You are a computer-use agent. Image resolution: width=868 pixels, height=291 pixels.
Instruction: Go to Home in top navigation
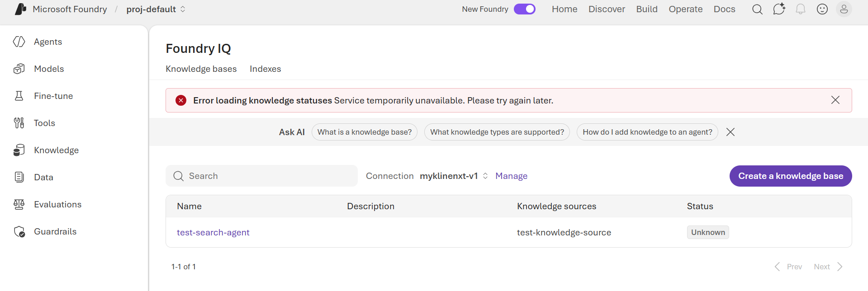tap(564, 9)
